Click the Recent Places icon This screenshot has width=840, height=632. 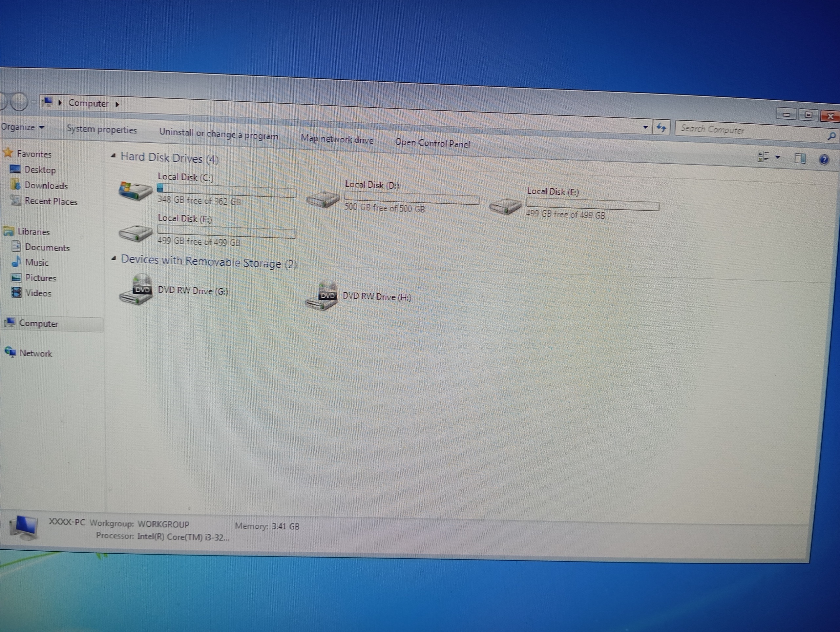pyautogui.click(x=15, y=200)
